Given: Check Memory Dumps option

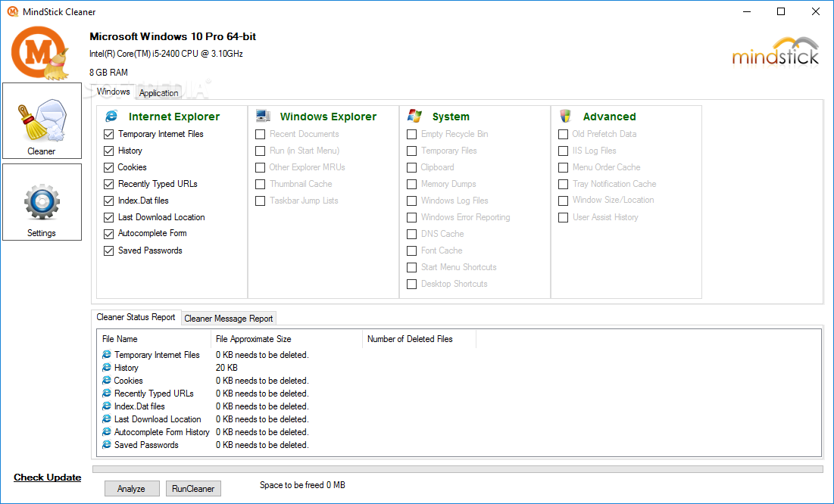Looking at the screenshot, I should [x=411, y=185].
